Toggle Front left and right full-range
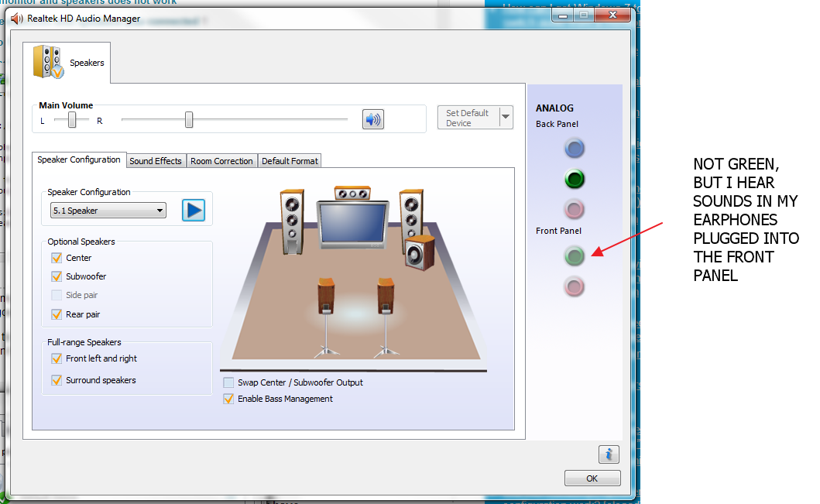Viewport: 820px width, 504px height. click(x=57, y=358)
